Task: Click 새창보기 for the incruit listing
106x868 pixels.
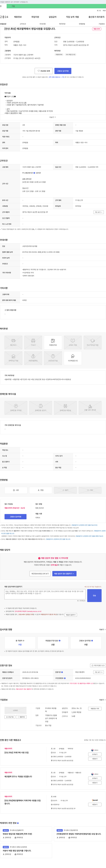Action: point(95,805)
